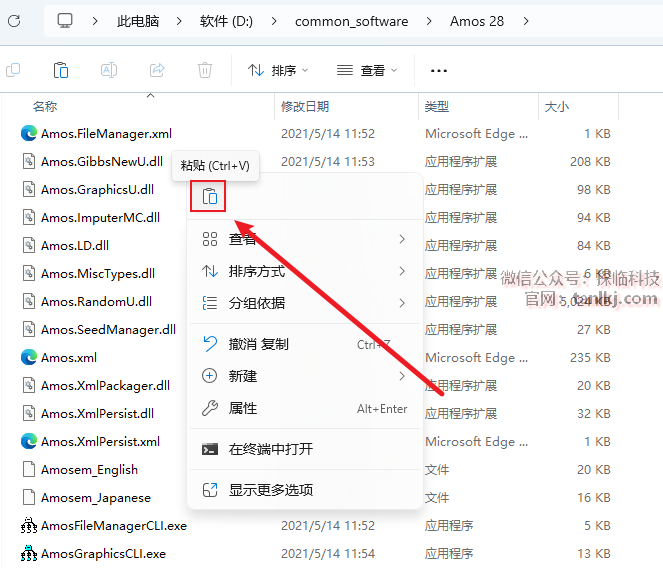
Task: Click the blank file icon of Amosem_English
Action: pyautogui.click(x=29, y=469)
